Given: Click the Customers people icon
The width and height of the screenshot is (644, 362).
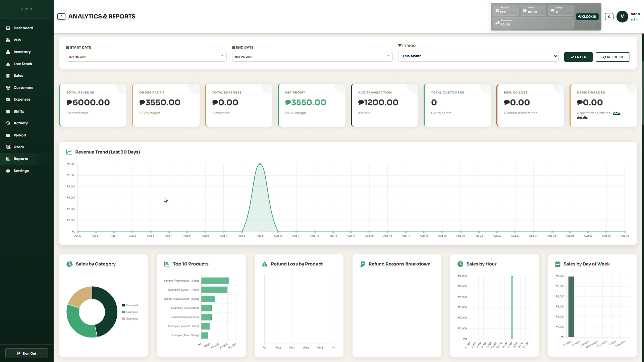Looking at the screenshot, I should tap(8, 88).
